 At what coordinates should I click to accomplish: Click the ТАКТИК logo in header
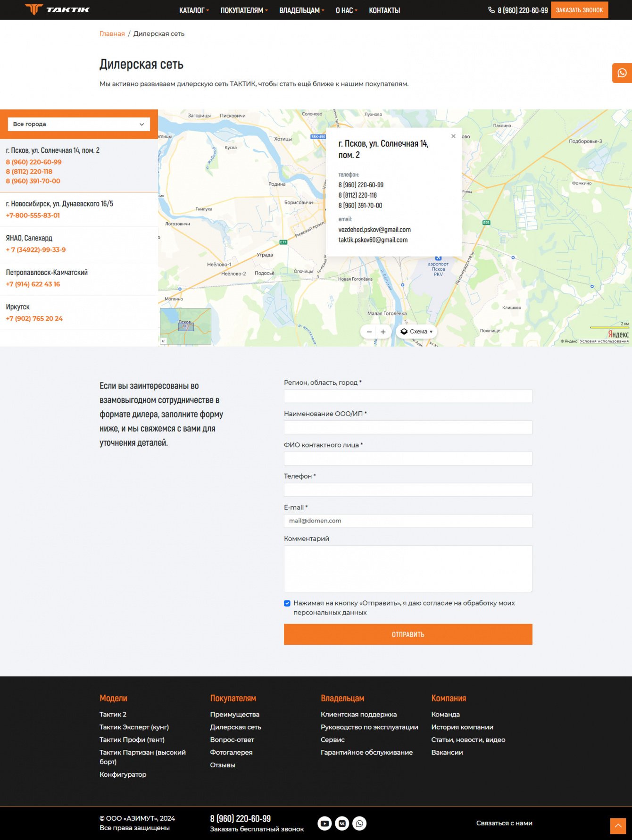click(57, 9)
